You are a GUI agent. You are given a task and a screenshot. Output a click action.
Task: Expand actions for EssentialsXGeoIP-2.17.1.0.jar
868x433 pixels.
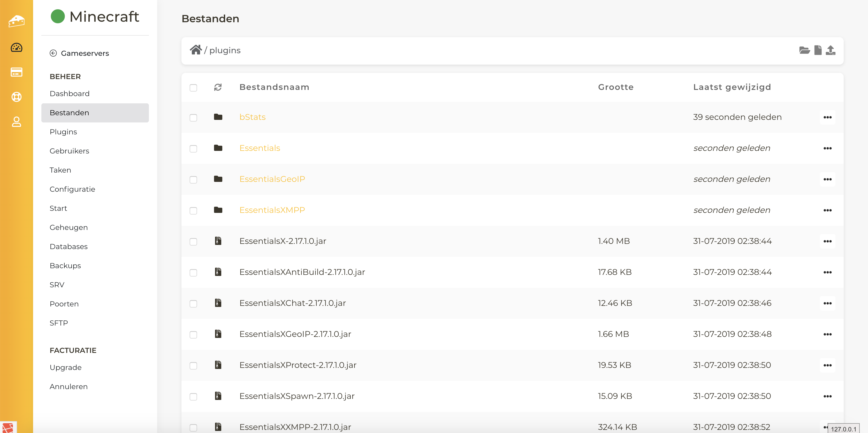coord(827,334)
